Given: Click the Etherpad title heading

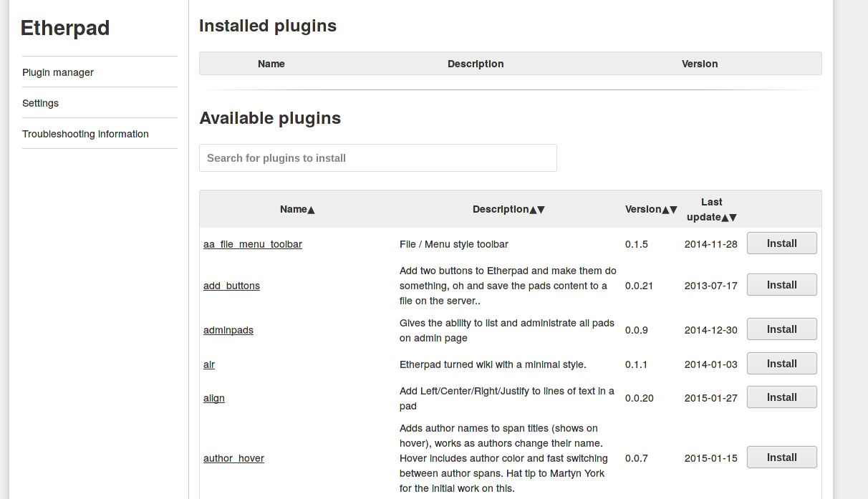Looking at the screenshot, I should coord(65,28).
